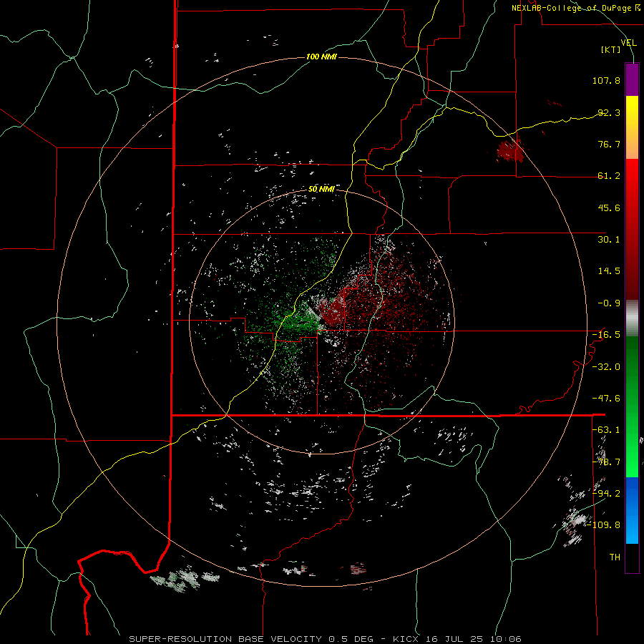This screenshot has width=644, height=644.
Task: Select the -78.7 velocity scale value
Action: pos(606,462)
